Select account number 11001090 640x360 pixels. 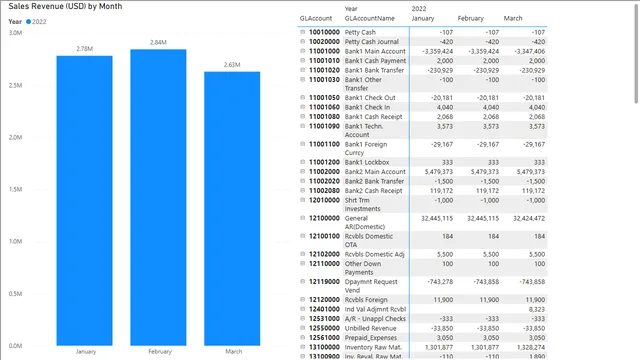pos(324,126)
